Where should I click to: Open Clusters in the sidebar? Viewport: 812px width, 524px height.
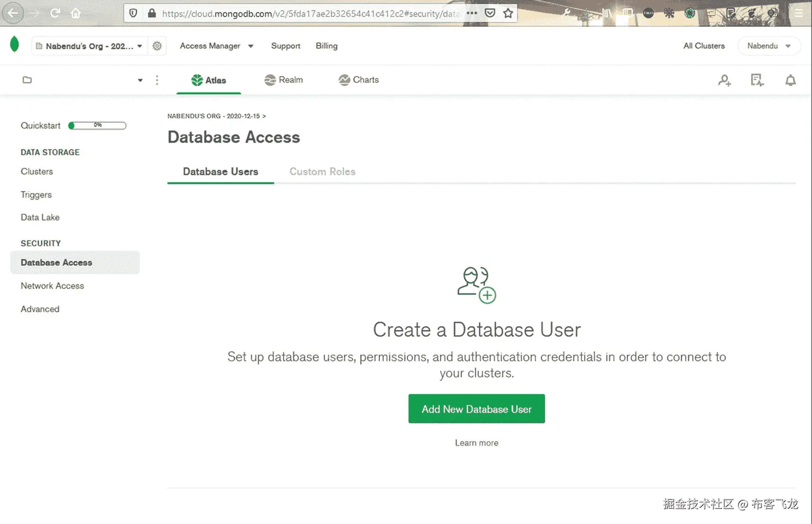pyautogui.click(x=37, y=172)
